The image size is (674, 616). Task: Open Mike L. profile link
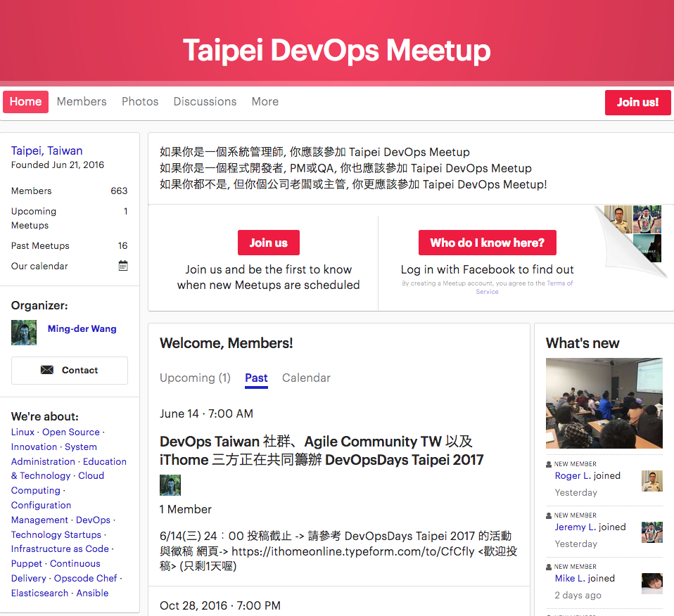pyautogui.click(x=570, y=578)
